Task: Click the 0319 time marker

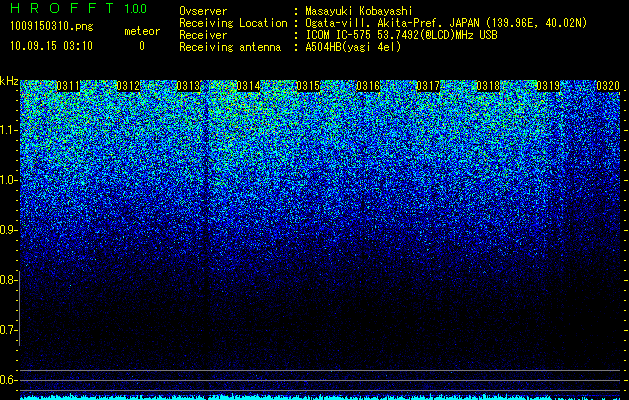Action: [x=548, y=86]
